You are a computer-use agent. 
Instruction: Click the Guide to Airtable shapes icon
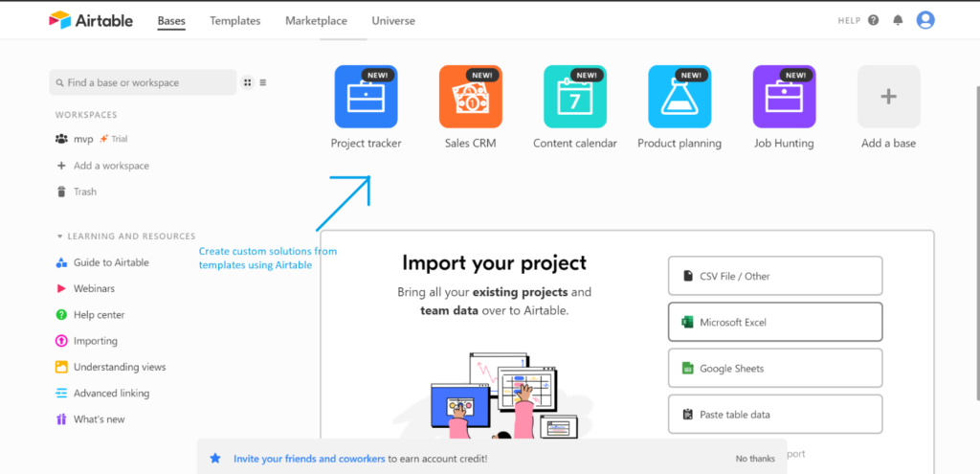61,262
